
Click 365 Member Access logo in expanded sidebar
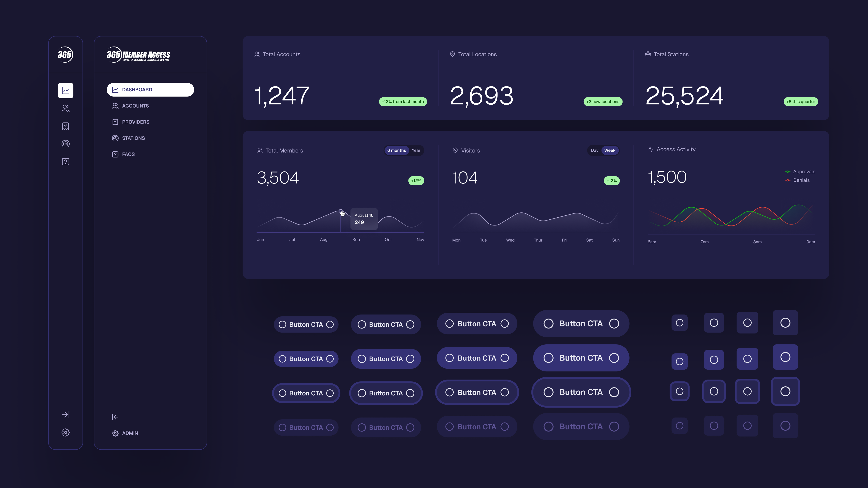point(138,54)
